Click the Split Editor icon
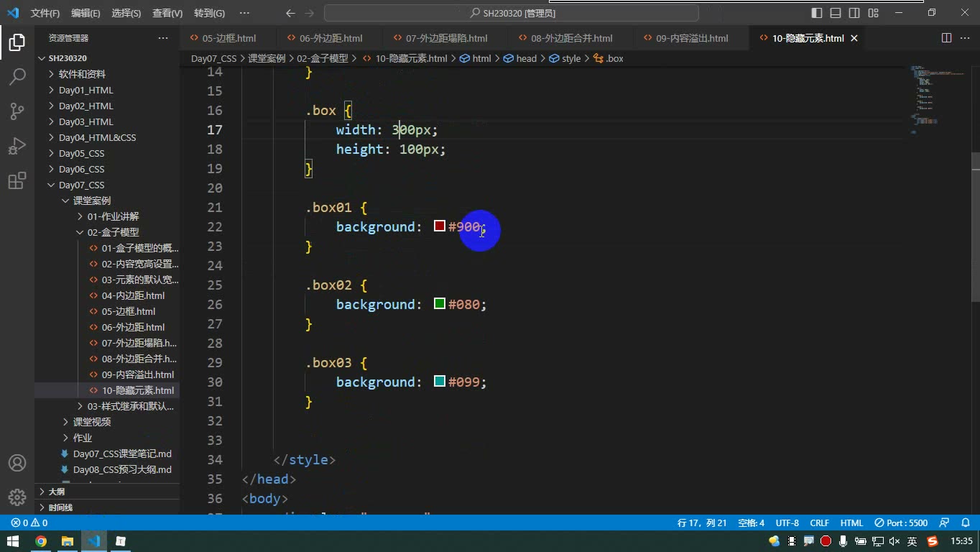Viewport: 980px width, 552px height. click(946, 38)
